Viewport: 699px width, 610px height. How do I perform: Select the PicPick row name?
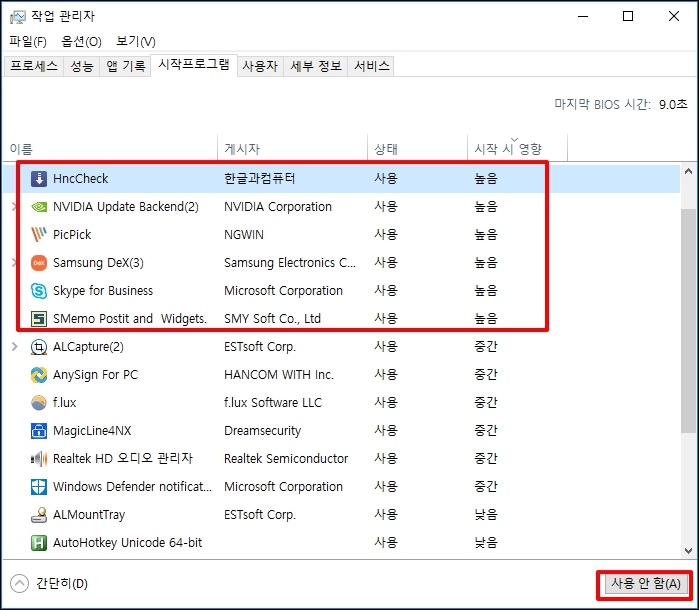[x=72, y=235]
